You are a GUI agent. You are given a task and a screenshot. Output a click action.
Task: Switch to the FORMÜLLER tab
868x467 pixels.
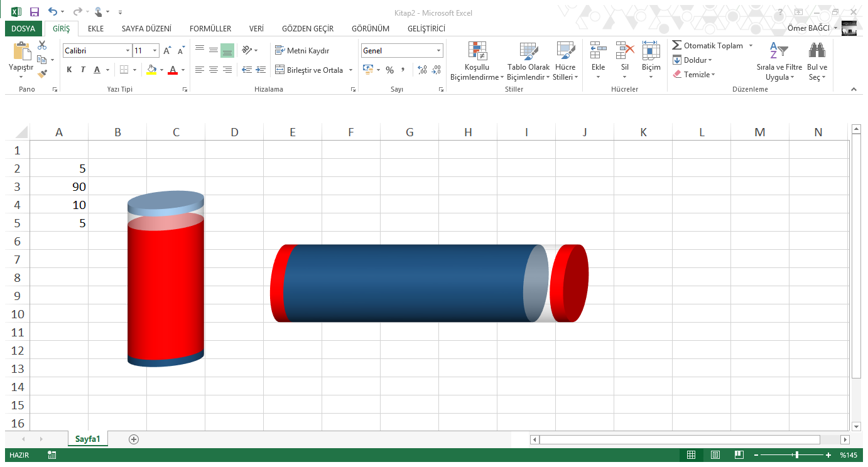210,29
